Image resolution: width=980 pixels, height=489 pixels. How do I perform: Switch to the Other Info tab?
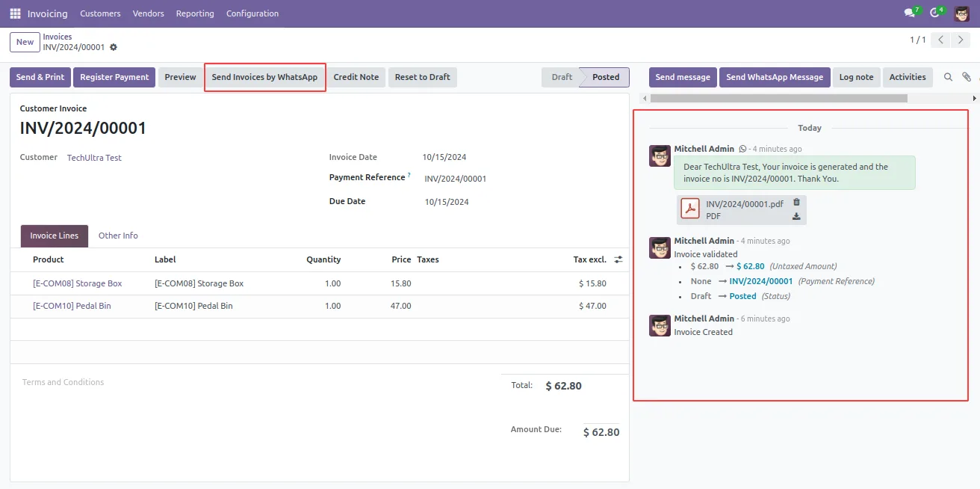[118, 236]
